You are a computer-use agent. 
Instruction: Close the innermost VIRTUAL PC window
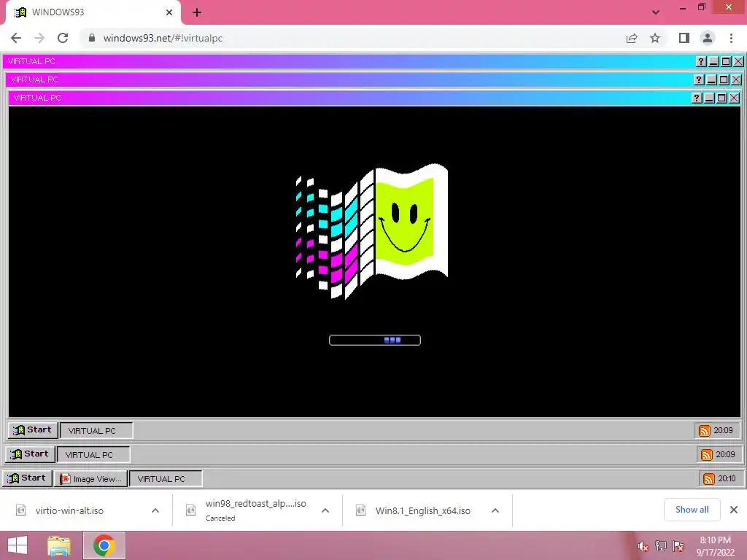pos(735,98)
